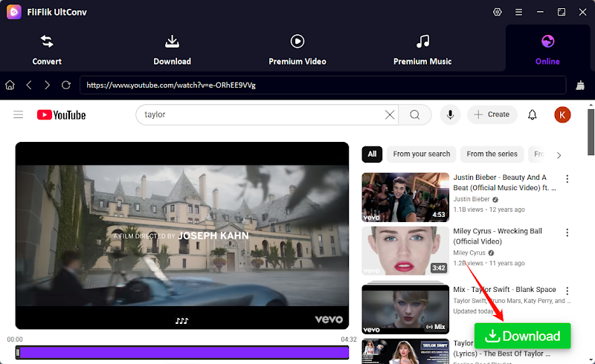Open the hamburger menu in title bar
595x364 pixels.
pos(518,12)
